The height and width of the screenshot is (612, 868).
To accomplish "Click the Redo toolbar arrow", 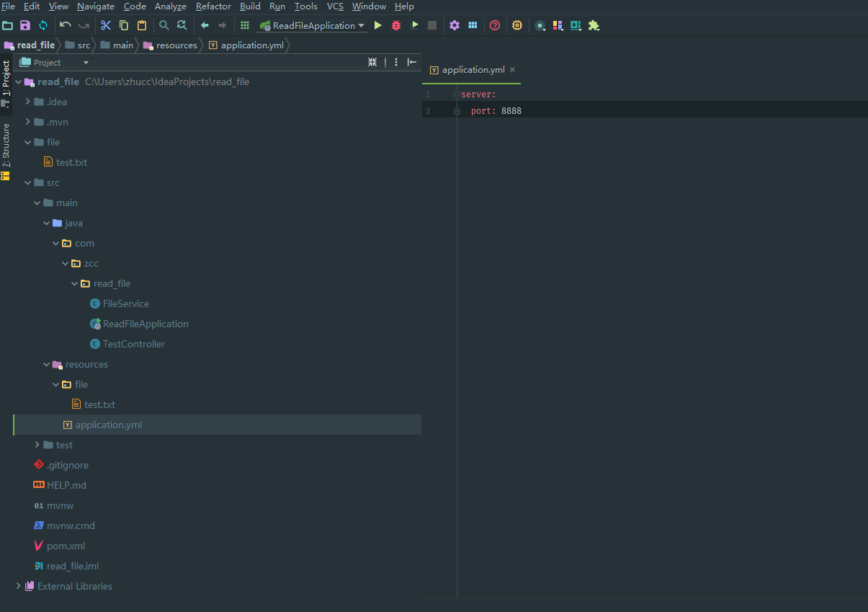I will coord(84,25).
